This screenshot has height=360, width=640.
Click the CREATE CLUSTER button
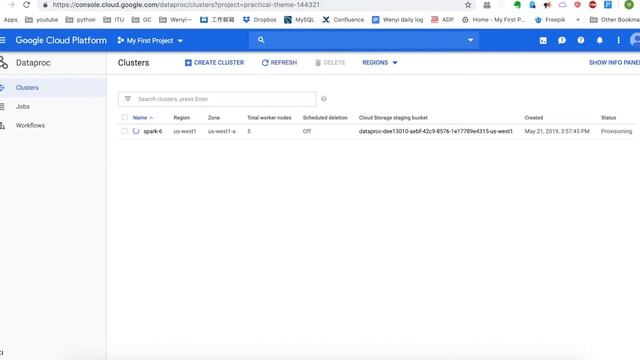(x=214, y=62)
